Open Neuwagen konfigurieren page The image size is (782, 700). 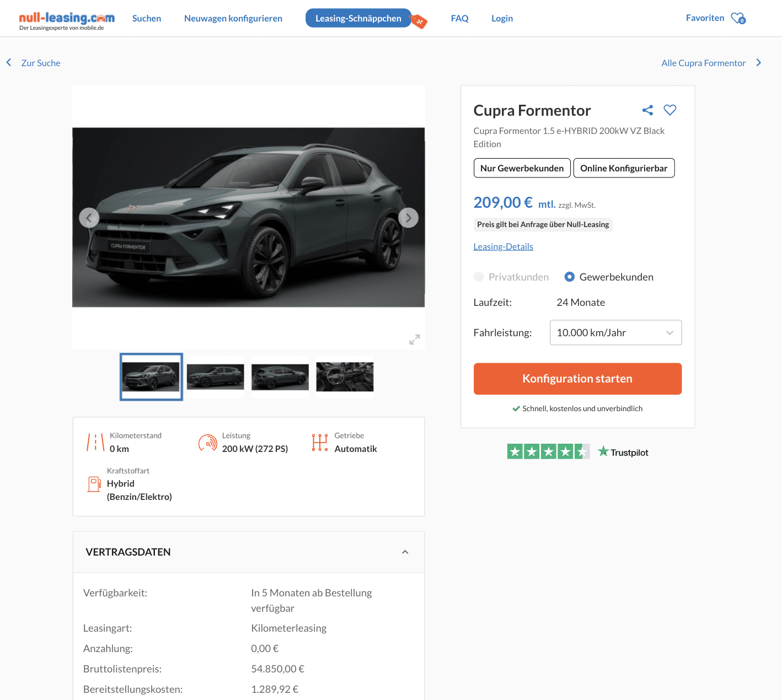click(x=233, y=18)
